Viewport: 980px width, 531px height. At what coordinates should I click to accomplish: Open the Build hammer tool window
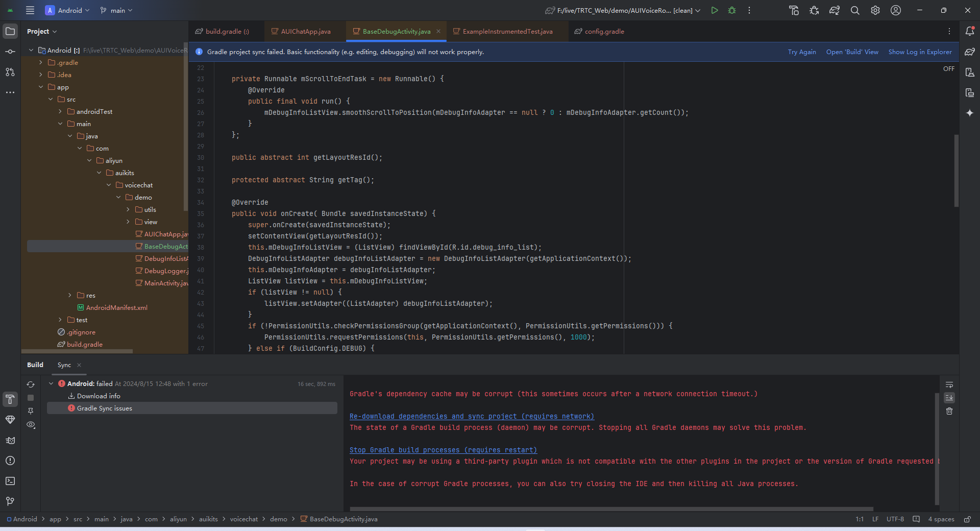point(10,399)
